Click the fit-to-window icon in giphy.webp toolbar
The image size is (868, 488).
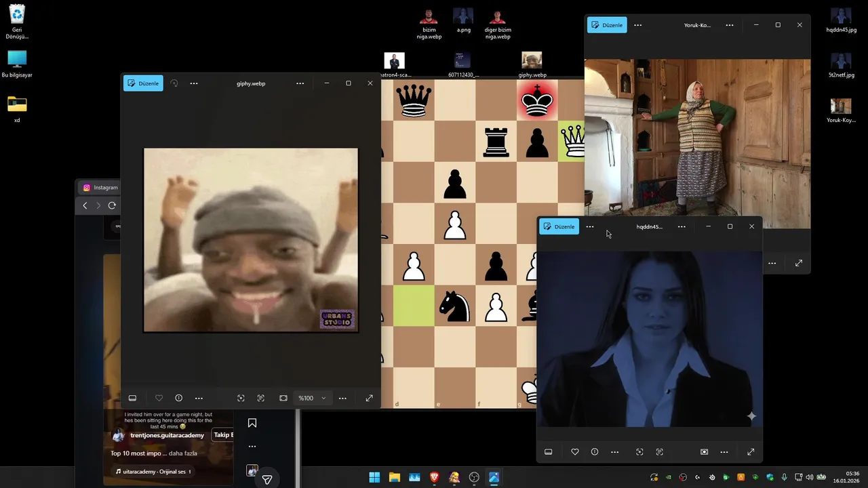[283, 398]
